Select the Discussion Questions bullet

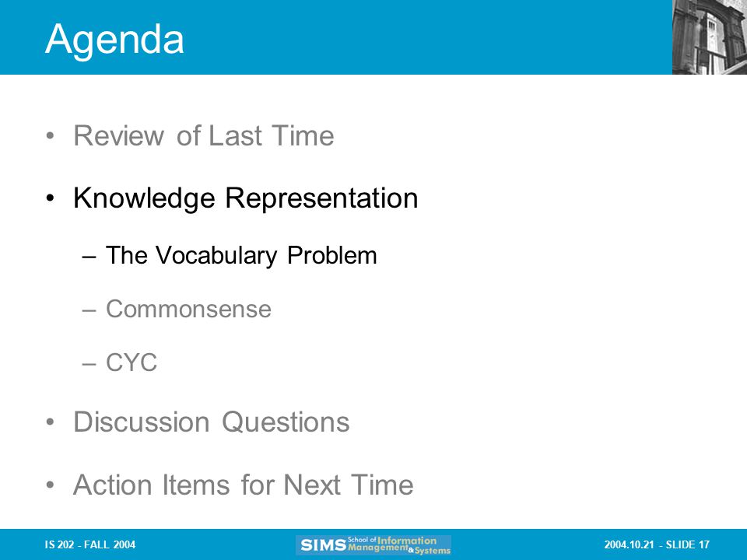211,422
